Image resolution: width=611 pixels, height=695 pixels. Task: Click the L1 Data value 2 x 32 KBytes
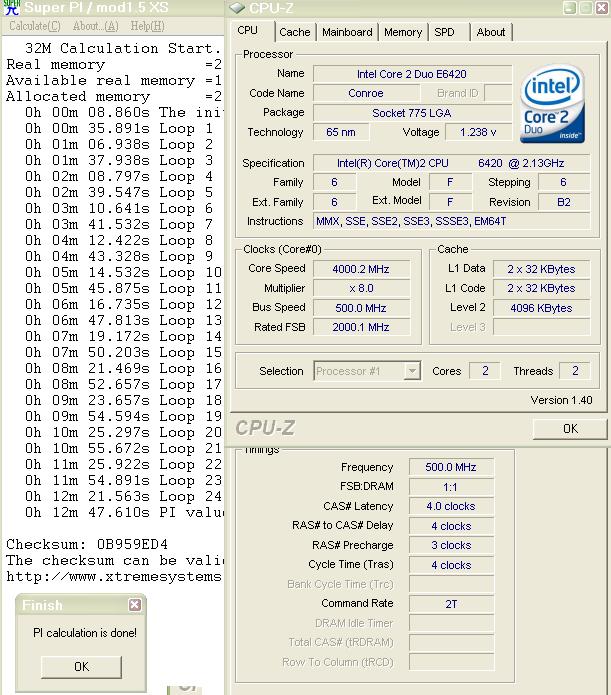(541, 269)
